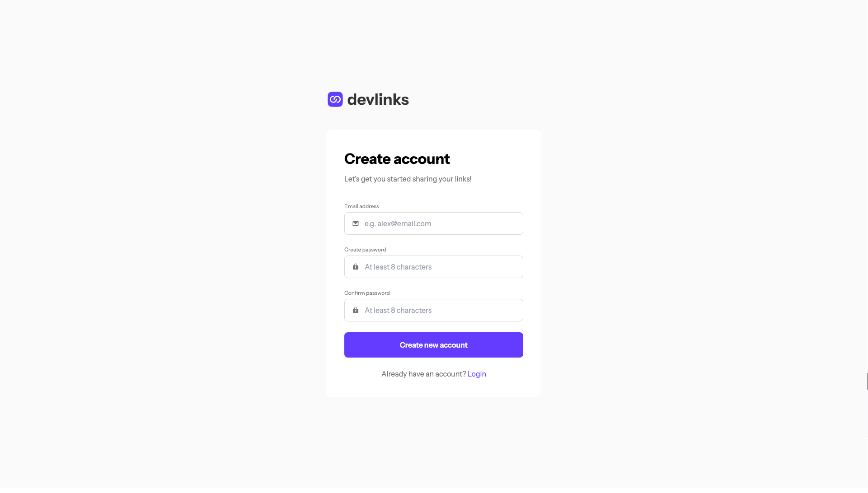Click the devlinks wordmark text
Viewport: 868px width, 493px height.
tap(378, 99)
